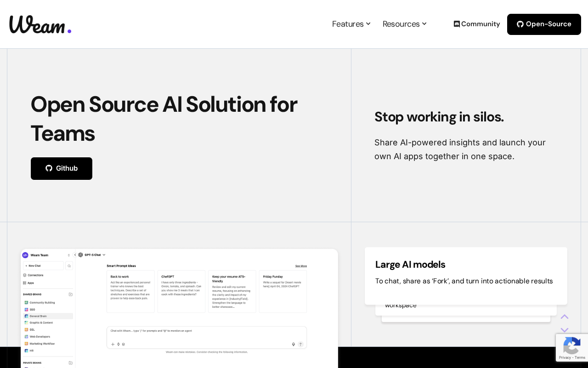This screenshot has height=368, width=588.
Task: Click the microphone icon in chat box
Action: pos(294,344)
